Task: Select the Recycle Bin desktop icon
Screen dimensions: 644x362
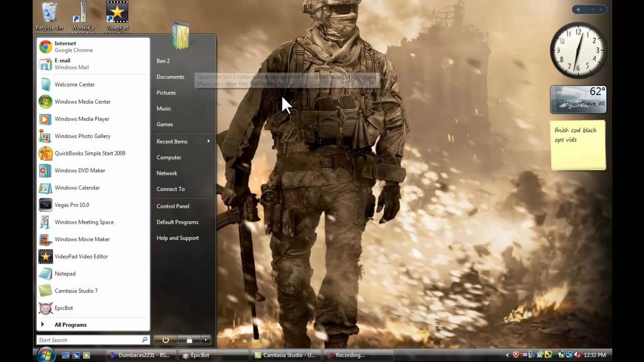Action: [x=49, y=17]
